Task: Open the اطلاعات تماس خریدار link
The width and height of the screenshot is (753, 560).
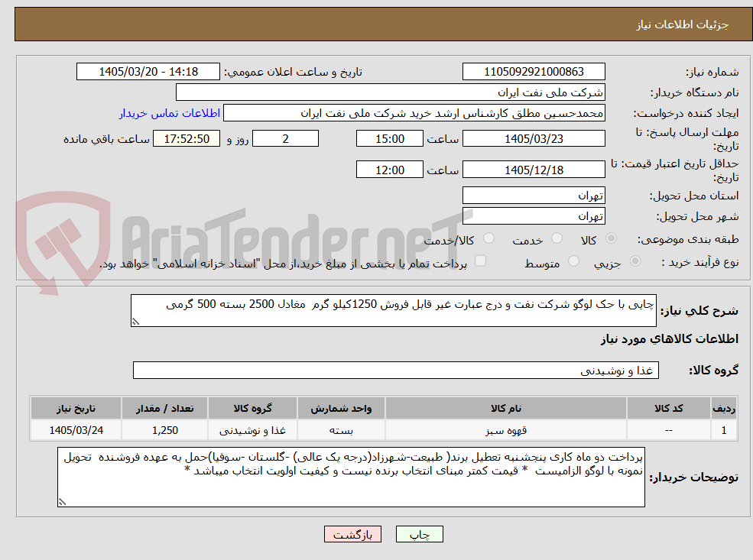Action: pyautogui.click(x=170, y=113)
